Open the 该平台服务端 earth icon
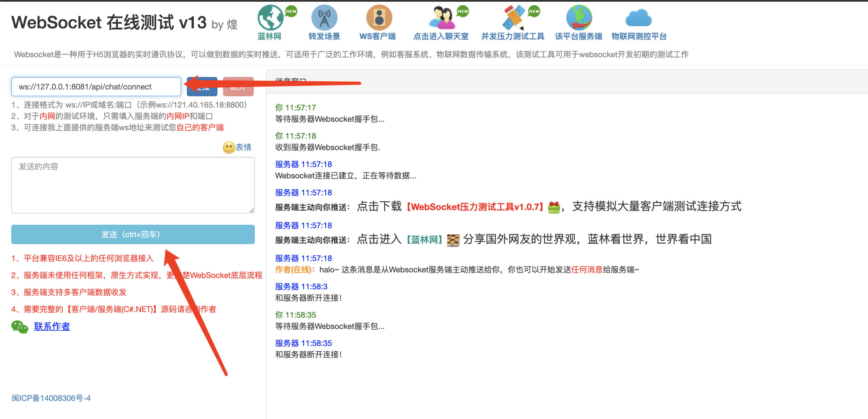This screenshot has height=419, width=868. point(579,17)
